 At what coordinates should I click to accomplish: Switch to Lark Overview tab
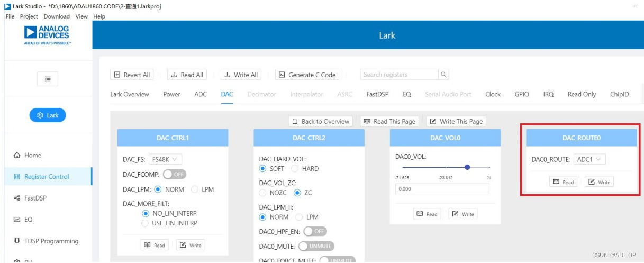[x=130, y=94]
